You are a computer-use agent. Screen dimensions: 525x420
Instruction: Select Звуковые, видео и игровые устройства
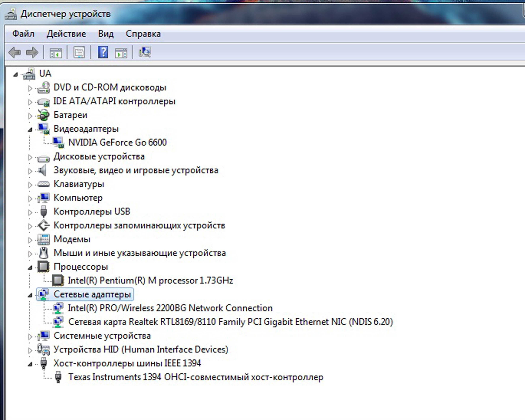click(136, 170)
